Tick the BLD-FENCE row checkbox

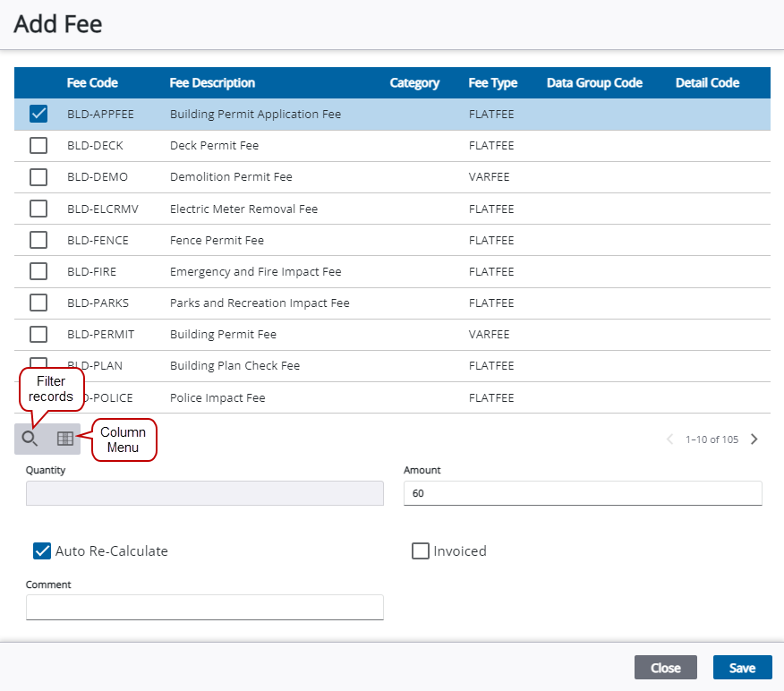click(x=38, y=240)
